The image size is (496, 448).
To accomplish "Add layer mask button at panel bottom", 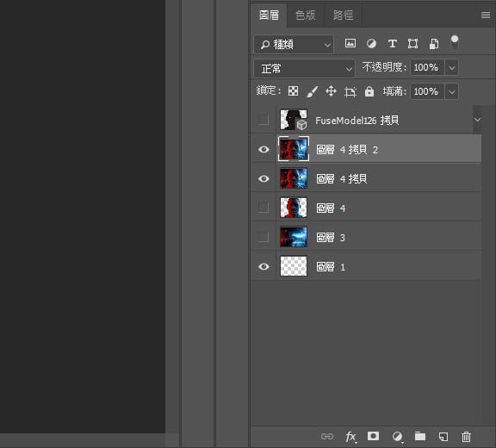I will [373, 436].
